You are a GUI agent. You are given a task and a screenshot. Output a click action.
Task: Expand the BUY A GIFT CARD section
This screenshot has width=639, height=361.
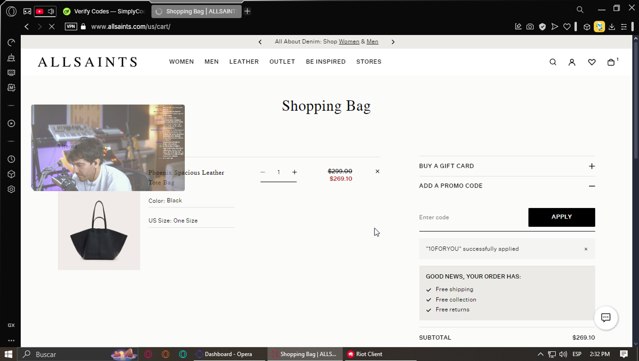507,166
